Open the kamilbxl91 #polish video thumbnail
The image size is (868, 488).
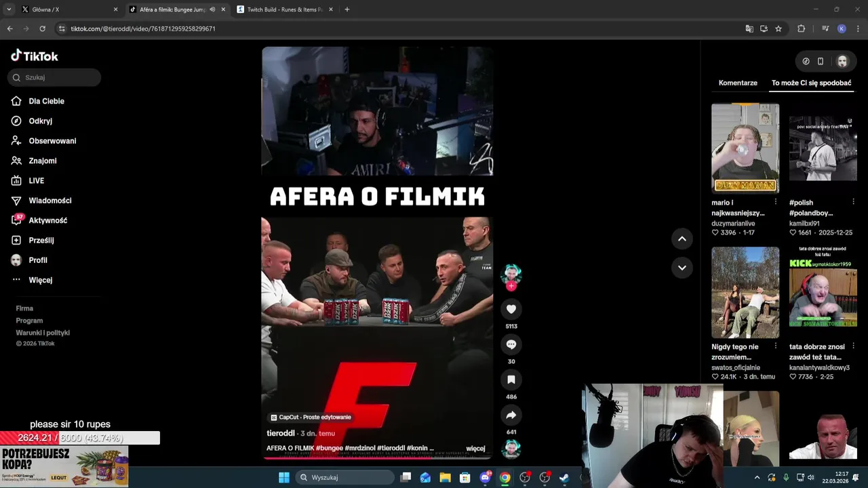coord(823,148)
